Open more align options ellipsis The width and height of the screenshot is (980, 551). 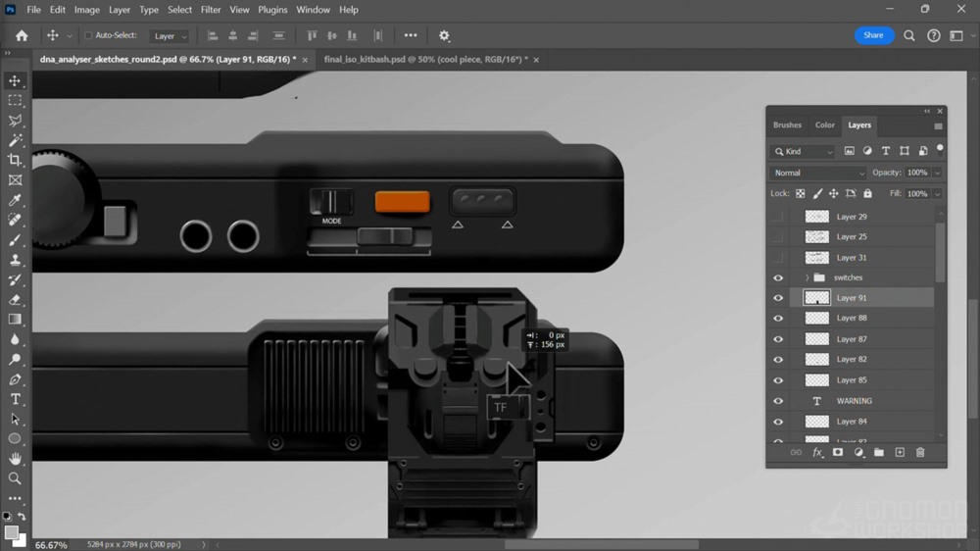410,35
